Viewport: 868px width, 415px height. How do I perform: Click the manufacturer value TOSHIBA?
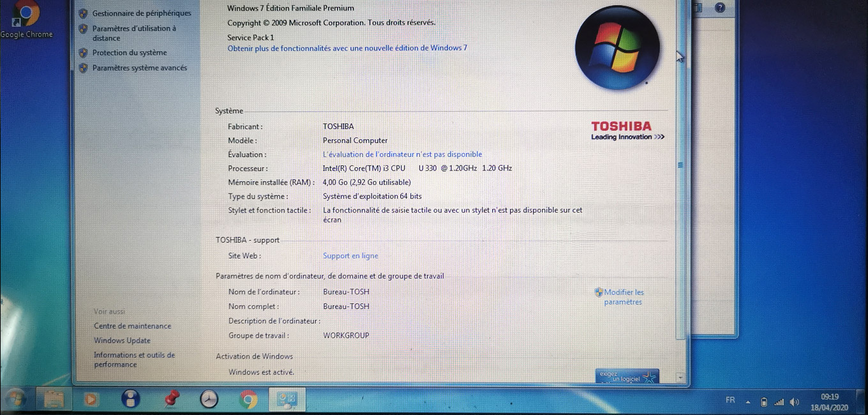click(x=338, y=126)
